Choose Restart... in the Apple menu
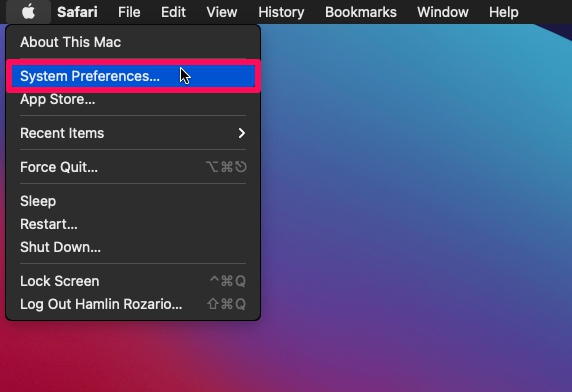The width and height of the screenshot is (572, 392). 133,224
